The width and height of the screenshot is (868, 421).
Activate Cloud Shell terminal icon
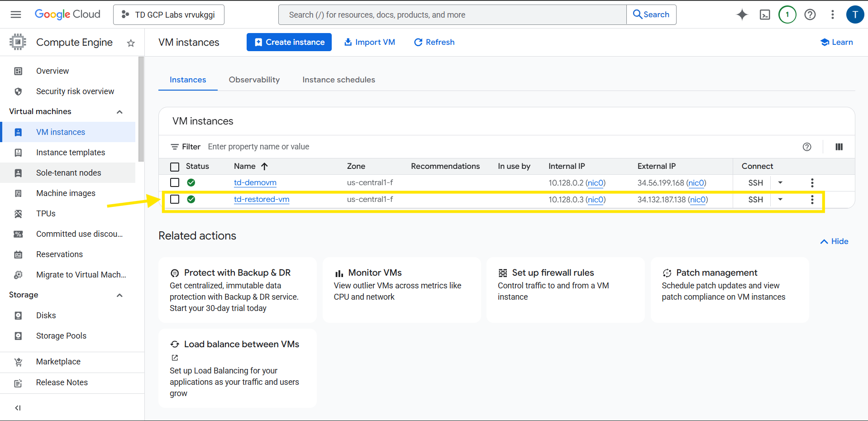(764, 15)
